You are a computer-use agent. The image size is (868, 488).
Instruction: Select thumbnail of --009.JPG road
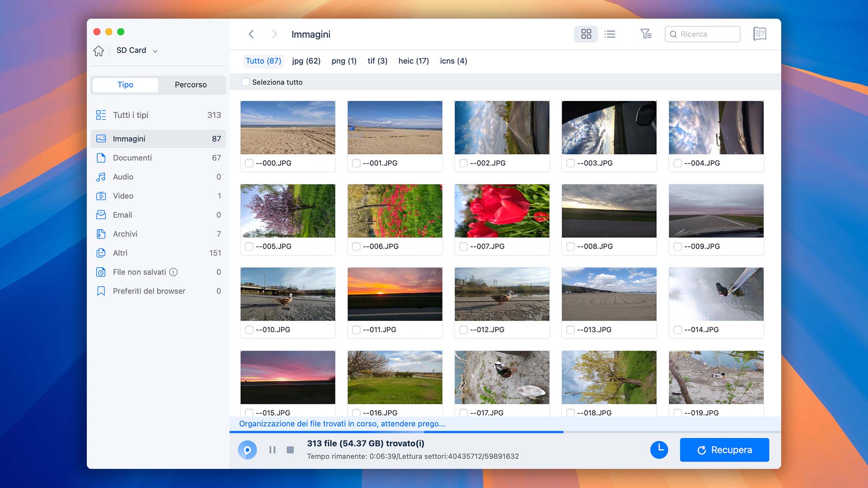[716, 211]
